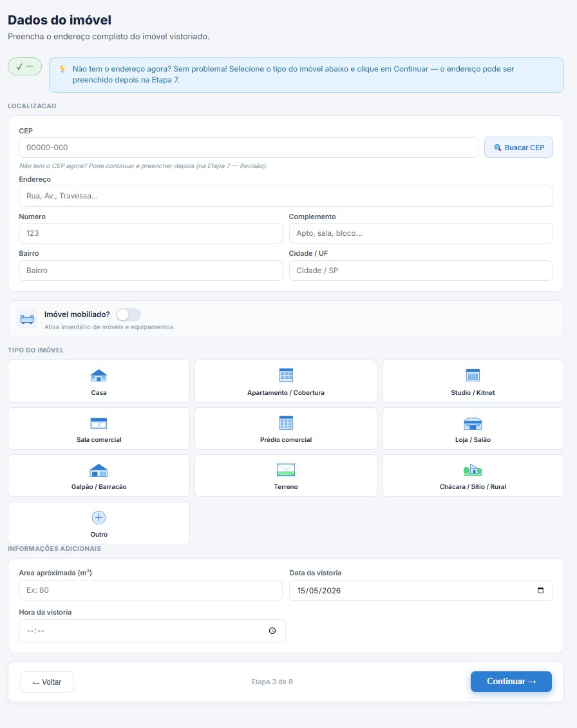Pick the Studio / Kitnet icon
577x728 pixels.
point(473,375)
